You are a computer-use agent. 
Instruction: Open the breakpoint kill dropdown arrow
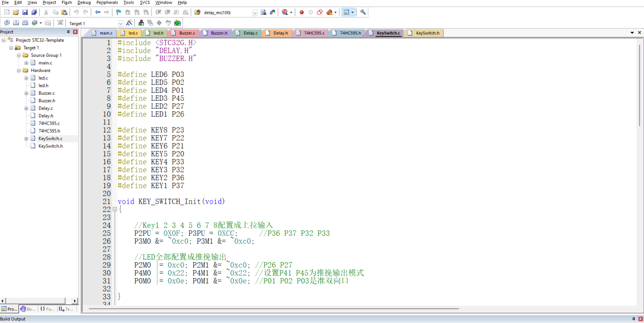pyautogui.click(x=335, y=12)
